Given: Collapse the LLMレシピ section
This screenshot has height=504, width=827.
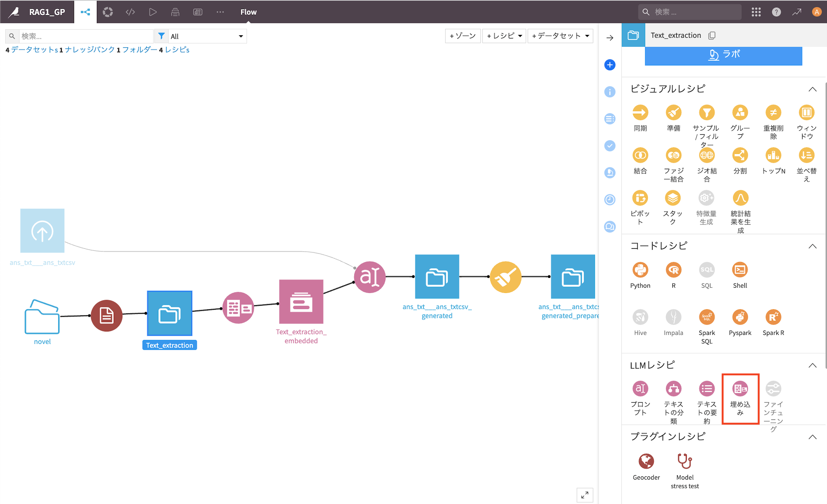Looking at the screenshot, I should tap(812, 365).
